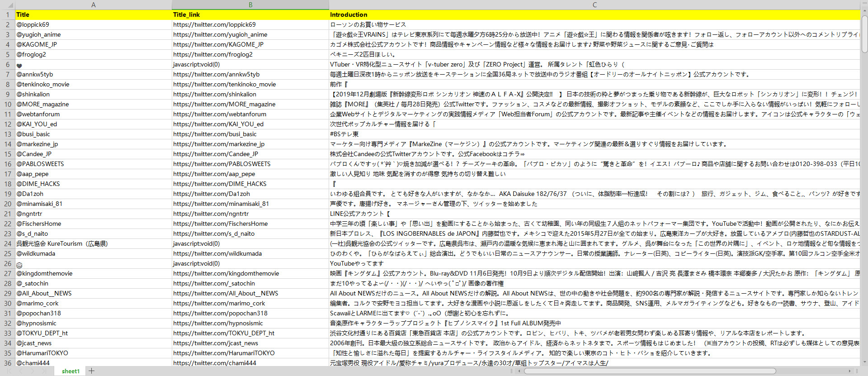Select cell 呉観光協会 KureTourism
This screenshot has width=868, height=376.
click(94, 243)
